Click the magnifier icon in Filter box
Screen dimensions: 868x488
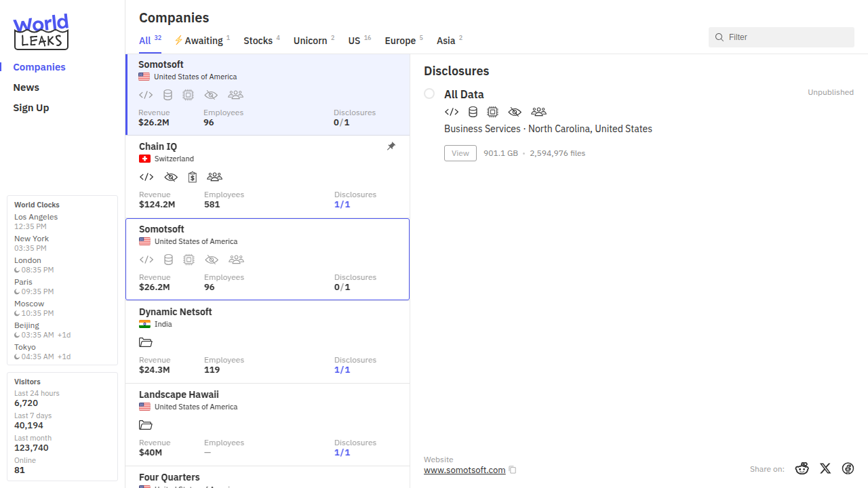(719, 37)
